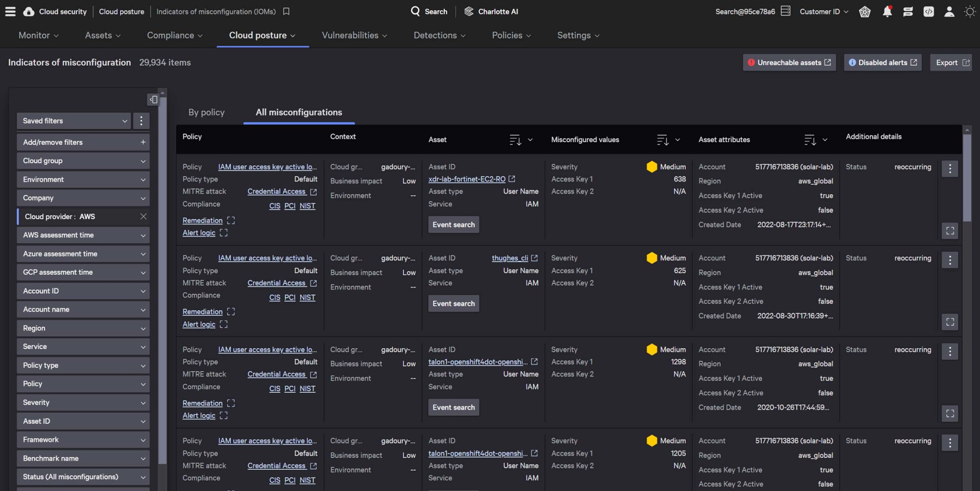Click Event search for thughes_cli row

[x=453, y=303]
